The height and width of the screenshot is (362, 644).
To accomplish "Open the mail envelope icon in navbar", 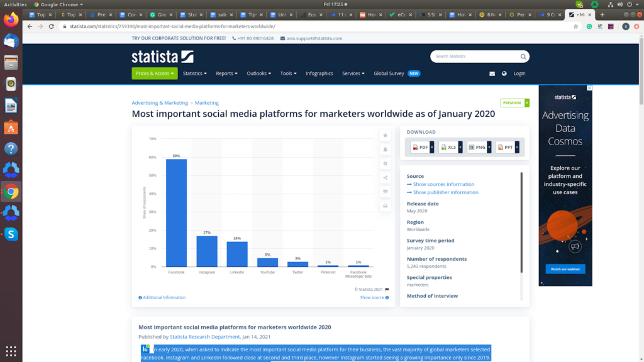I will click(x=492, y=74).
